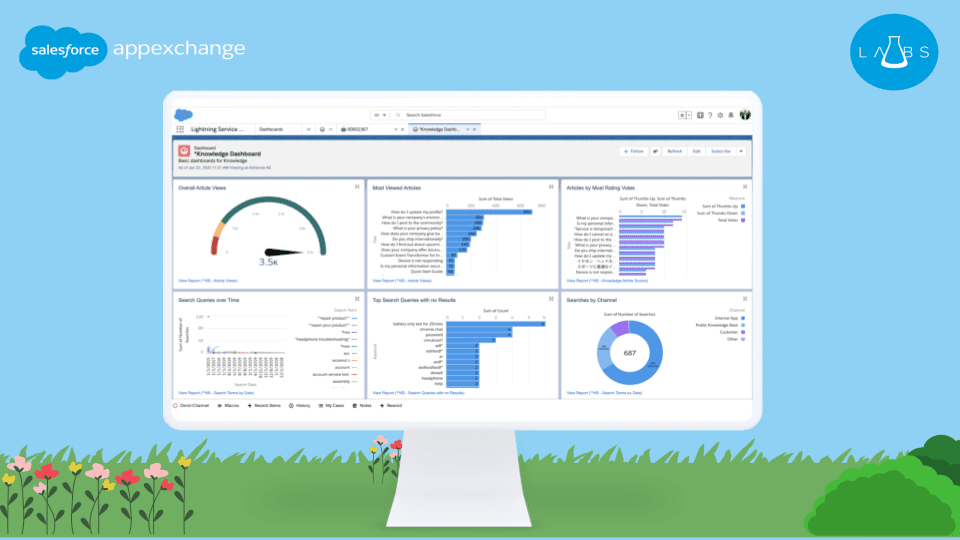Expand the Searches by Channel chart
Screen dimensions: 960x540
[x=745, y=299]
